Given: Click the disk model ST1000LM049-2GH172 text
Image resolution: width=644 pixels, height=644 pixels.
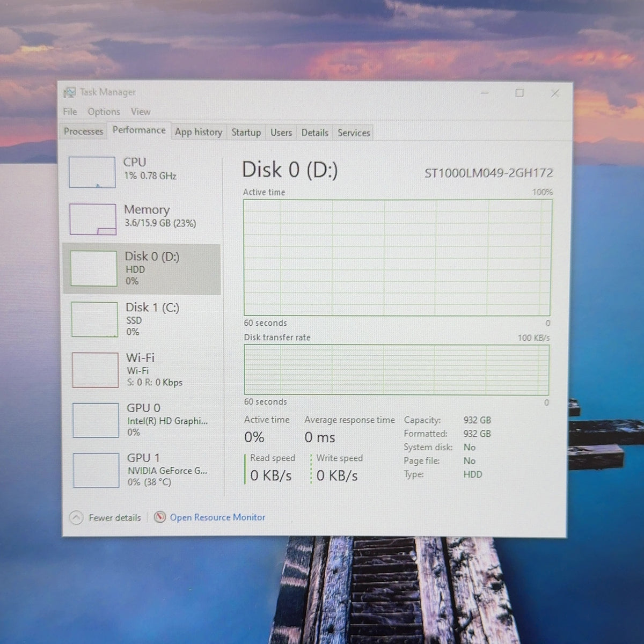Looking at the screenshot, I should (x=488, y=173).
